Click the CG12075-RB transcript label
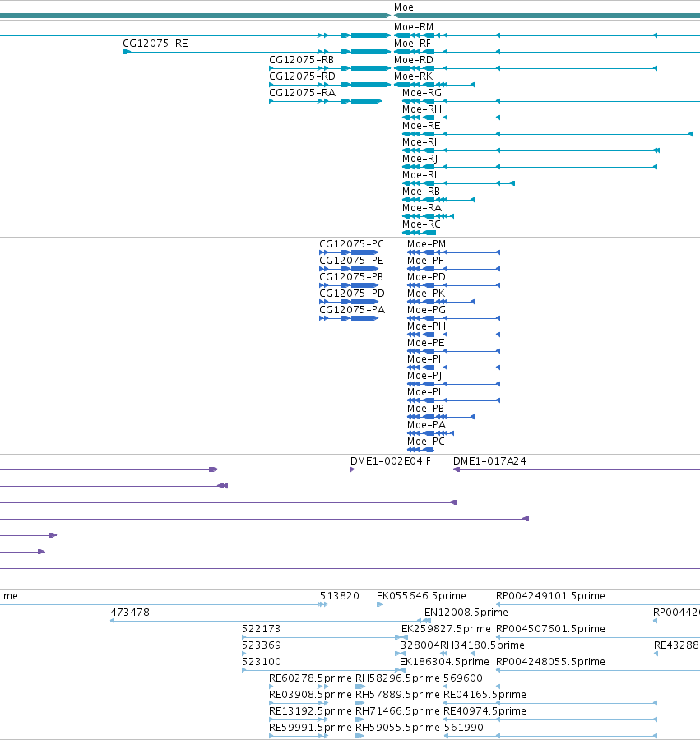700x740 pixels. pos(301,60)
